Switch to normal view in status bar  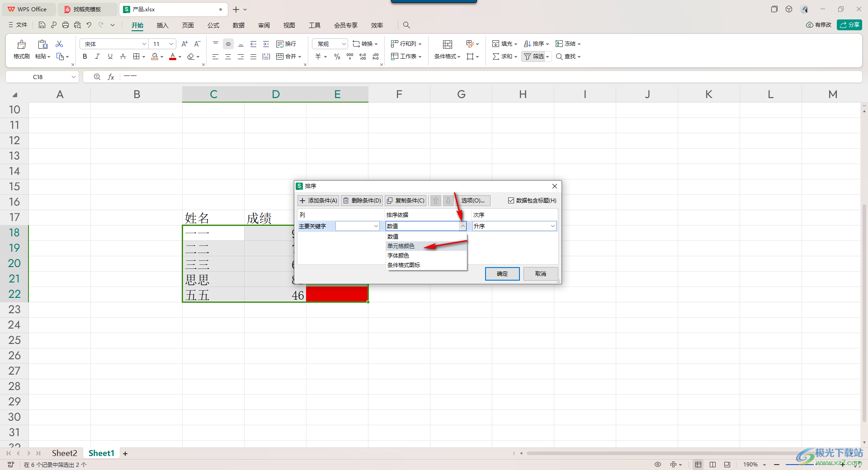[698, 464]
